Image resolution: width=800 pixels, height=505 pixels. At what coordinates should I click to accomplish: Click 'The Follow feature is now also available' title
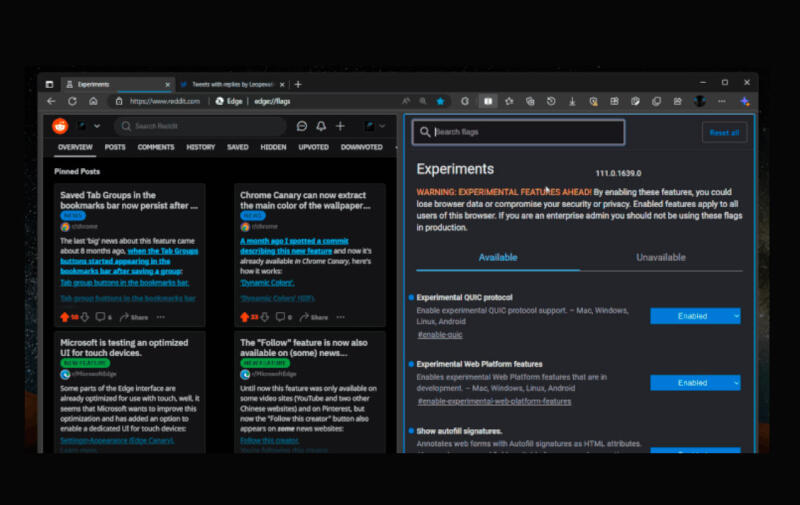304,347
